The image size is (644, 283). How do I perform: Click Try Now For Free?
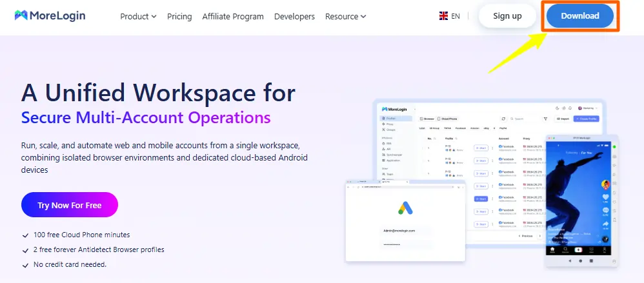[70, 204]
